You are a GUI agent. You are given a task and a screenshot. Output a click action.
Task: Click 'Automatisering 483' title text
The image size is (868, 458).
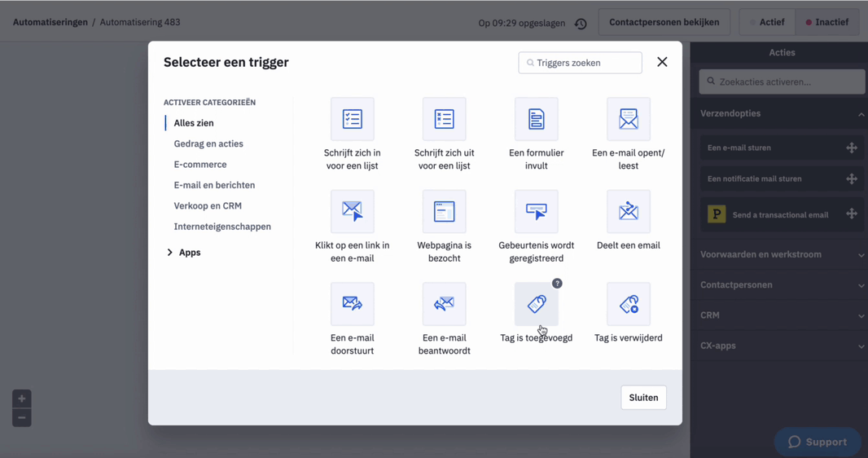coord(140,22)
